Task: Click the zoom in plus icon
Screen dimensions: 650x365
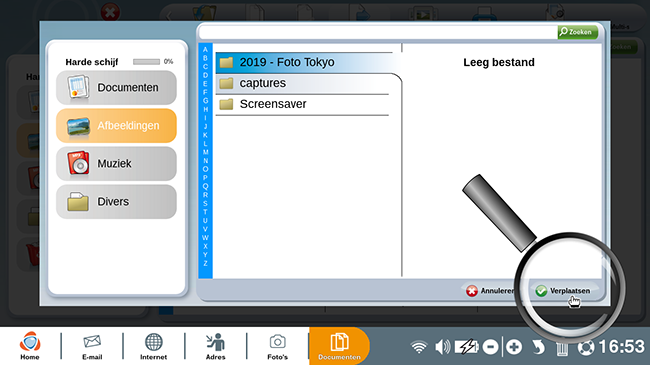Action: pyautogui.click(x=514, y=347)
